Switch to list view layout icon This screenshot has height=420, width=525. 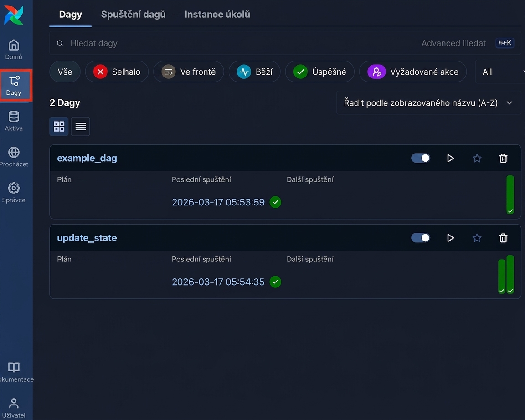pos(80,127)
